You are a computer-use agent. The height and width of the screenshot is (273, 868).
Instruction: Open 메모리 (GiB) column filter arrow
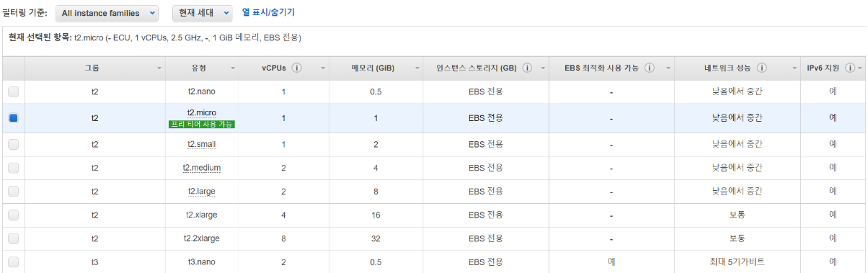(417, 68)
